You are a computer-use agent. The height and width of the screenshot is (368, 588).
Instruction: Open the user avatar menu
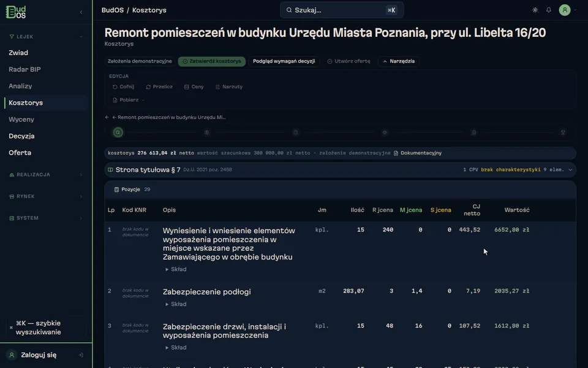pos(565,10)
